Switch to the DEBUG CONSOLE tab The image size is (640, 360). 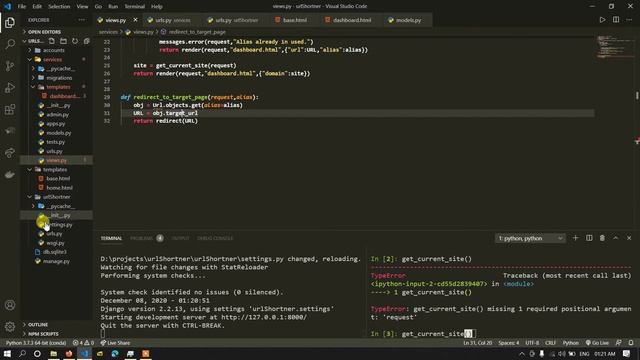pos(215,238)
